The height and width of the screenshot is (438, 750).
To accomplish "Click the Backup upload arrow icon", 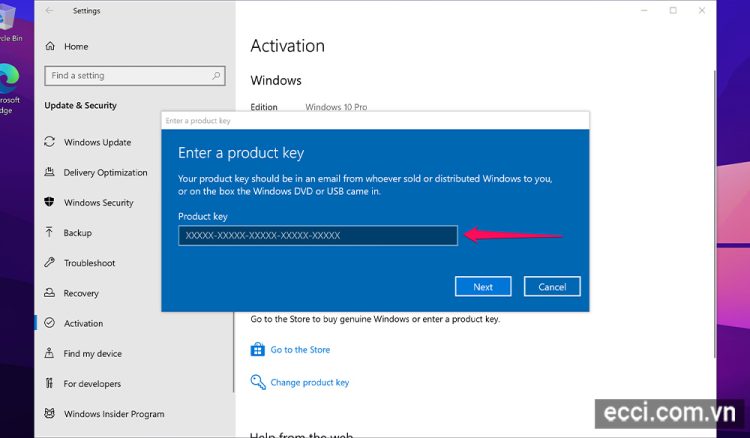I will 49,232.
